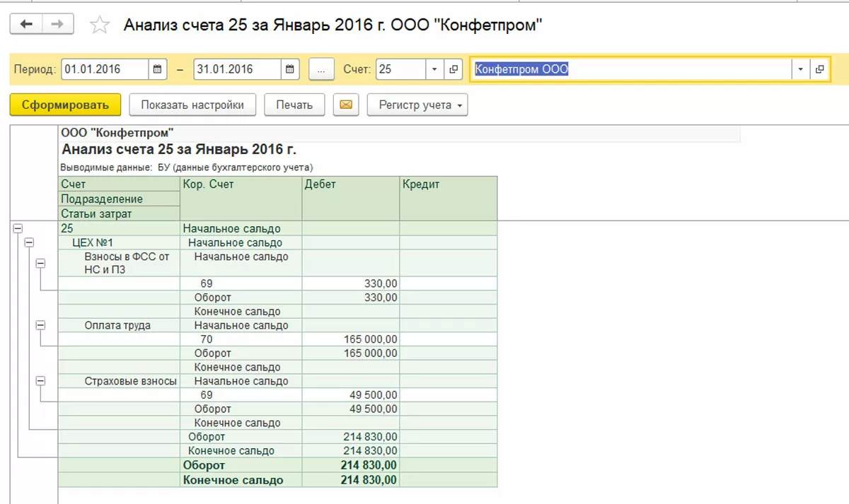The width and height of the screenshot is (849, 504).
Task: Click Кредит column header
Action: [449, 199]
